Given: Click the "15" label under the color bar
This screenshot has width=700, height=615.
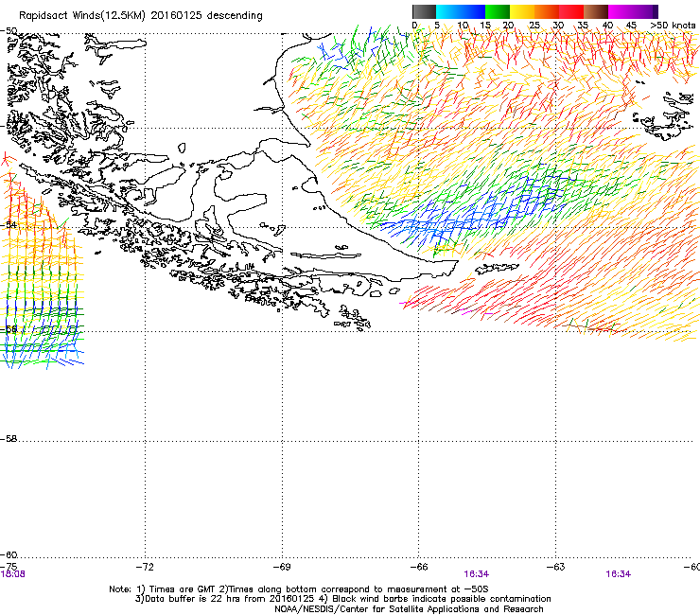Looking at the screenshot, I should [485, 25].
